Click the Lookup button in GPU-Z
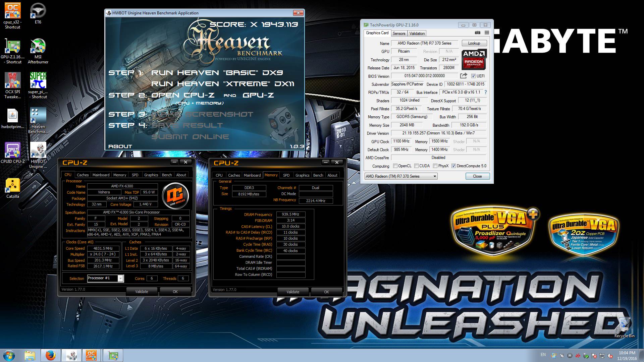This screenshot has height=362, width=644. (x=474, y=43)
